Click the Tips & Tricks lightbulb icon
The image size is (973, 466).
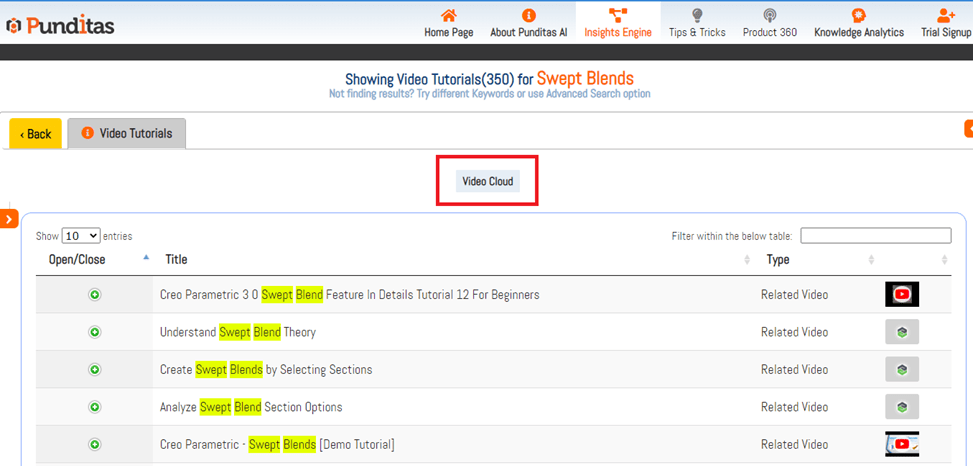tap(697, 15)
